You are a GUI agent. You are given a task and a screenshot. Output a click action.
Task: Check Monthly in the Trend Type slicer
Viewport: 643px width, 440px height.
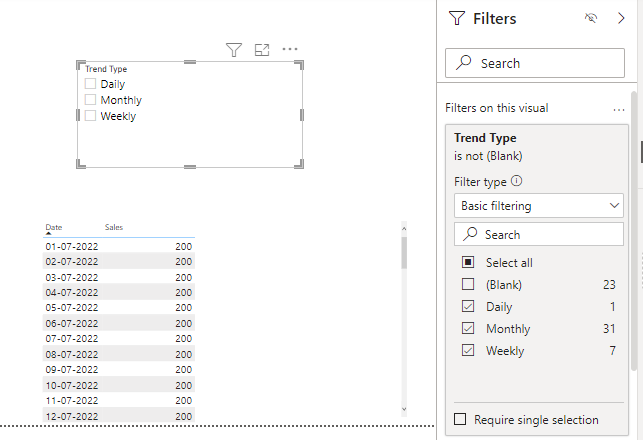pyautogui.click(x=90, y=100)
